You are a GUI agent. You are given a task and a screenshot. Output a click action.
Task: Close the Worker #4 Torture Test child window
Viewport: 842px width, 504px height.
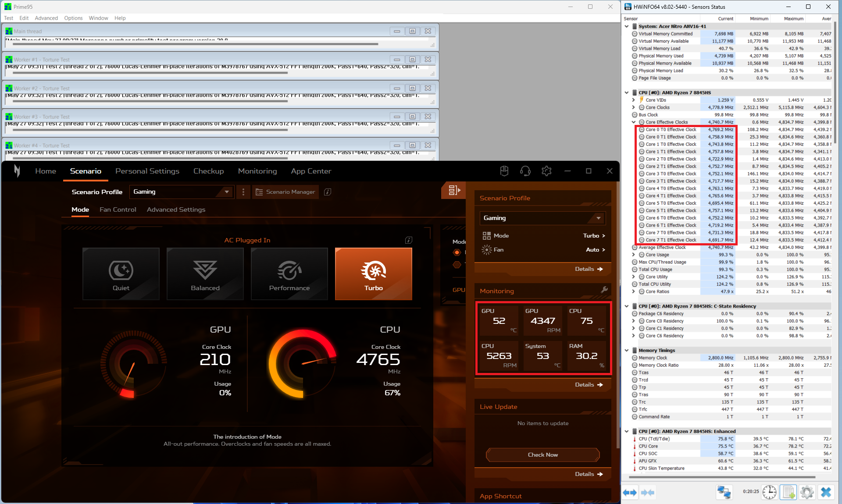(428, 145)
